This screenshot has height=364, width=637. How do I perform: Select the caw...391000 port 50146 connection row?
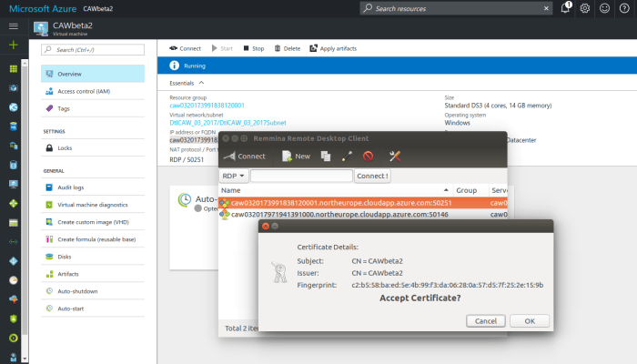click(x=363, y=214)
